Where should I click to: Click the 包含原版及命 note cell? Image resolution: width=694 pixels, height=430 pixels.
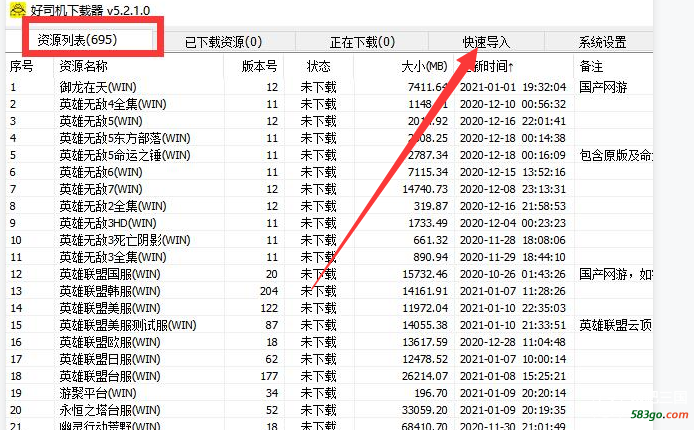click(616, 155)
